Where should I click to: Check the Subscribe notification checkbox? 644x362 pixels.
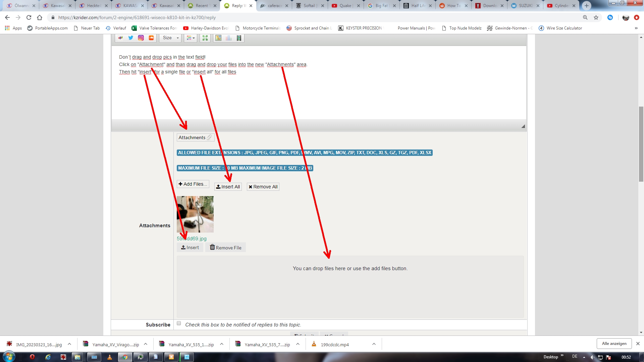point(179,323)
